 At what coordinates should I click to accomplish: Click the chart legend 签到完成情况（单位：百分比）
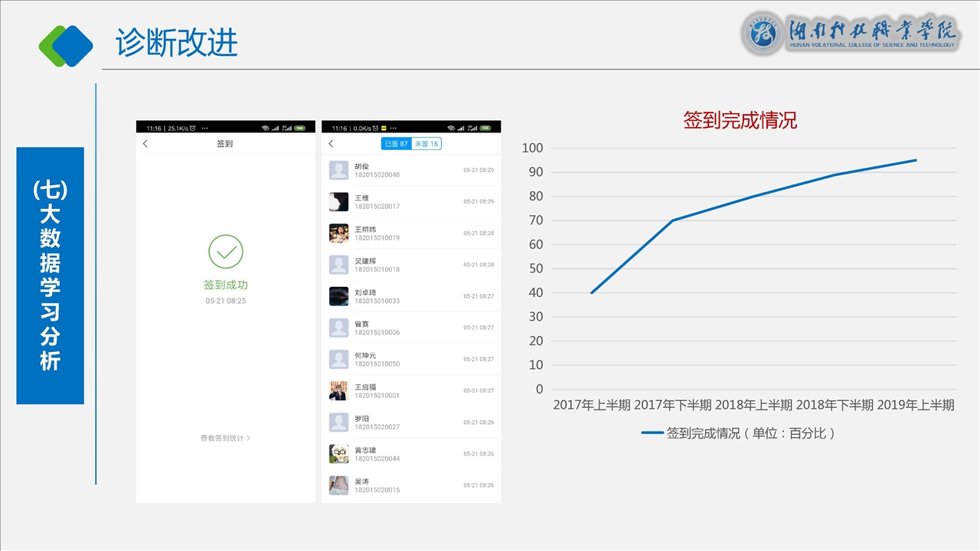[739, 433]
